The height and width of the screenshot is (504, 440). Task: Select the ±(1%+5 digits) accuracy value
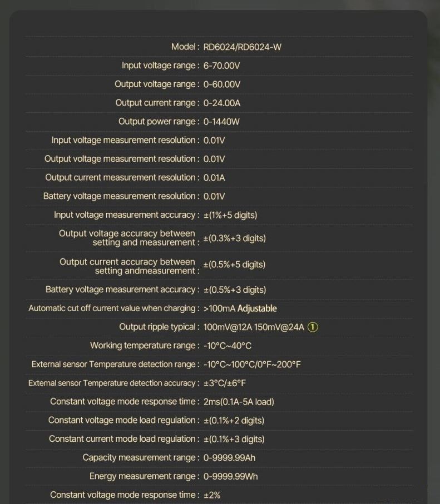pyautogui.click(x=230, y=215)
